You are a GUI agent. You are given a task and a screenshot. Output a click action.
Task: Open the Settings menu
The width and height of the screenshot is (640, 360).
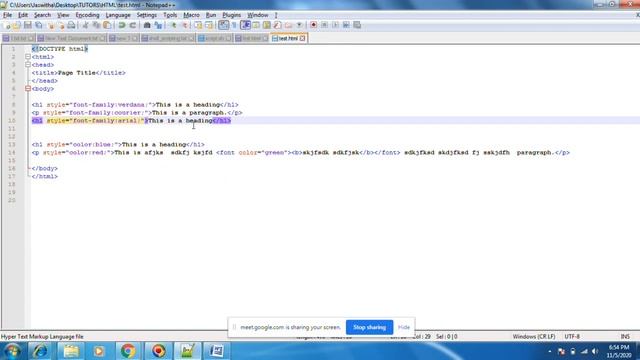[147, 15]
